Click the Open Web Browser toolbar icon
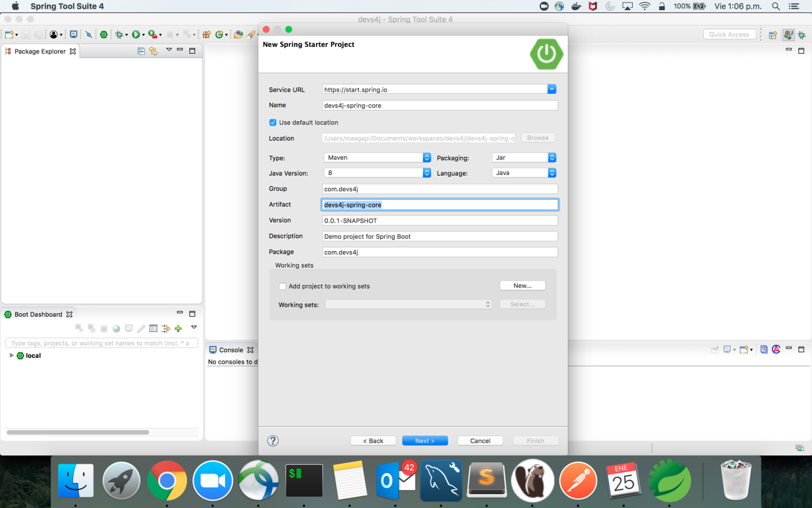This screenshot has width=812, height=508. [74, 34]
